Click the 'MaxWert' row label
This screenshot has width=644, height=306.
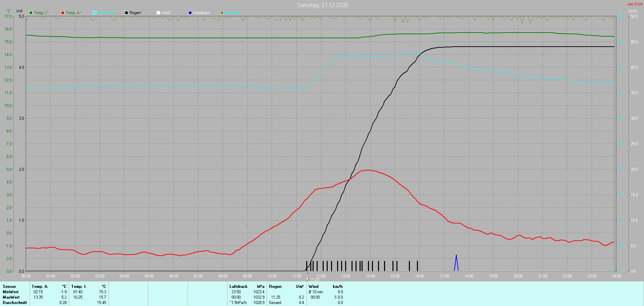tap(11, 297)
